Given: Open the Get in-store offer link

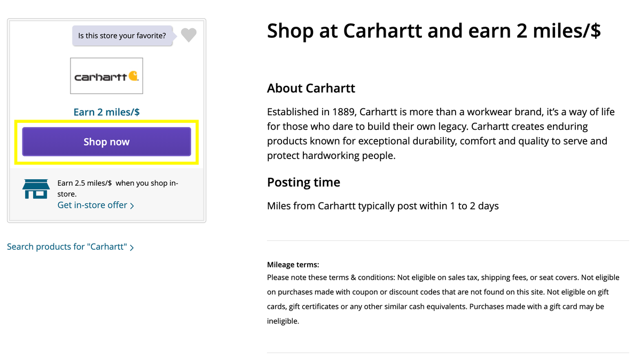Looking at the screenshot, I should click(x=92, y=205).
